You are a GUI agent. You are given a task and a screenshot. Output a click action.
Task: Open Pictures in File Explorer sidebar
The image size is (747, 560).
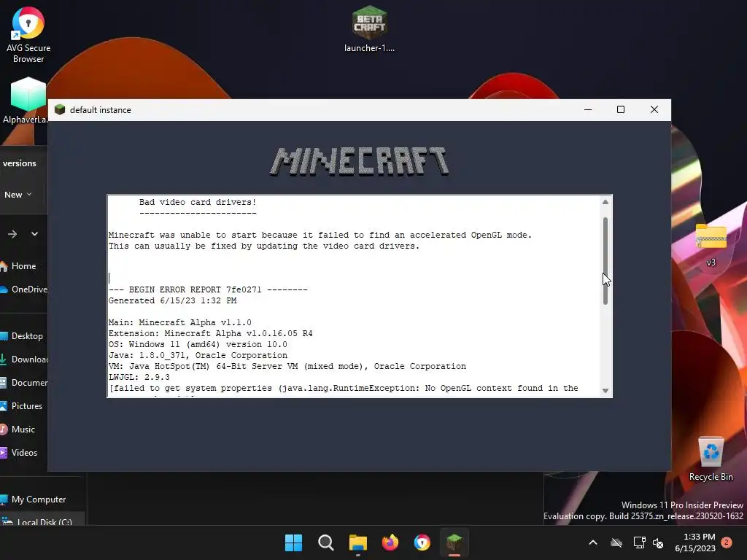point(23,405)
